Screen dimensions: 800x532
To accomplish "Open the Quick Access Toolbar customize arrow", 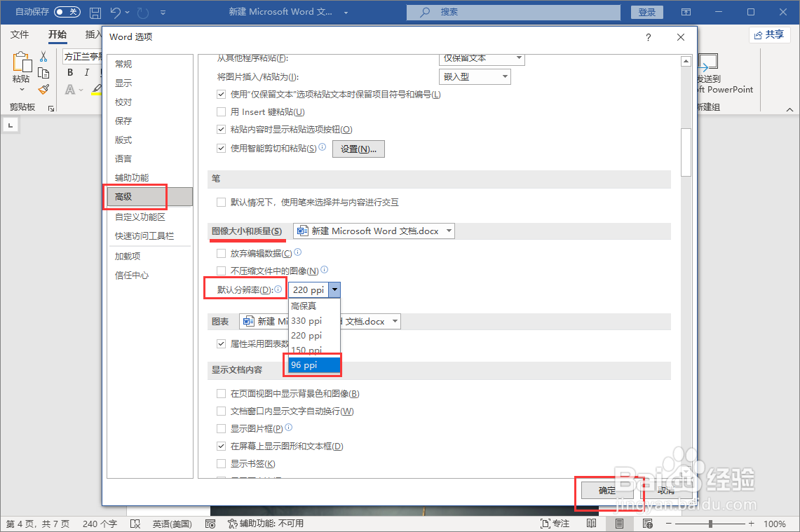I will (x=163, y=12).
